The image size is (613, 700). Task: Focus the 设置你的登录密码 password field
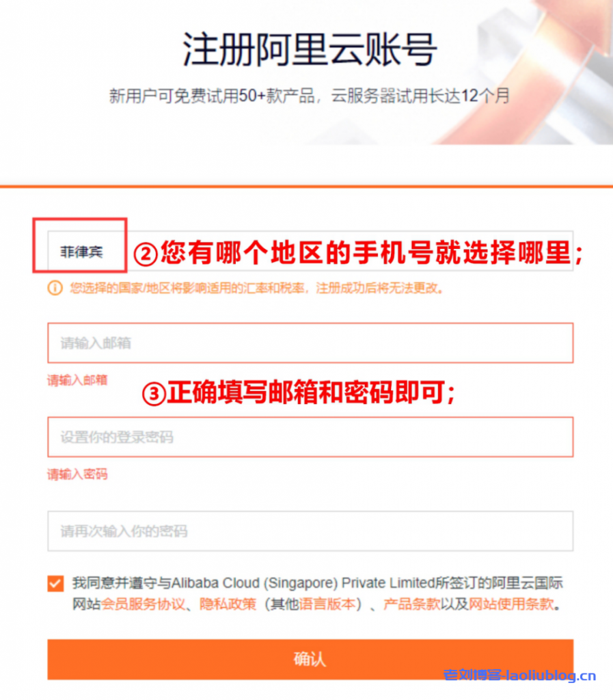click(x=310, y=437)
